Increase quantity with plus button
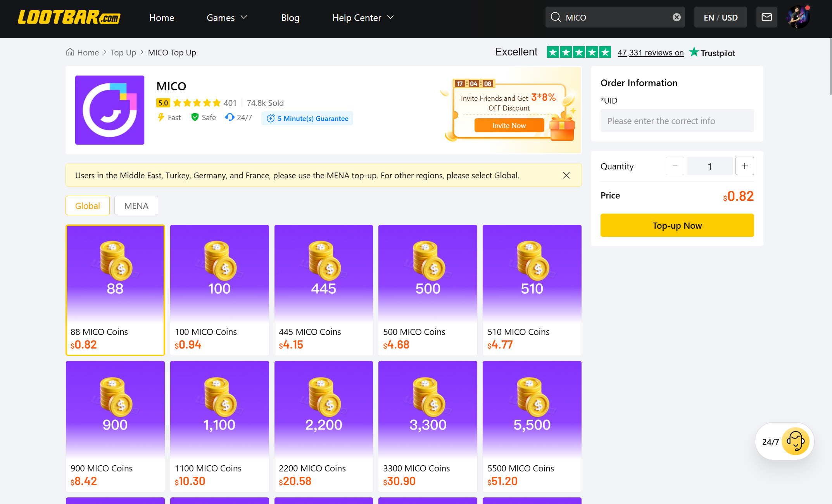 tap(745, 166)
